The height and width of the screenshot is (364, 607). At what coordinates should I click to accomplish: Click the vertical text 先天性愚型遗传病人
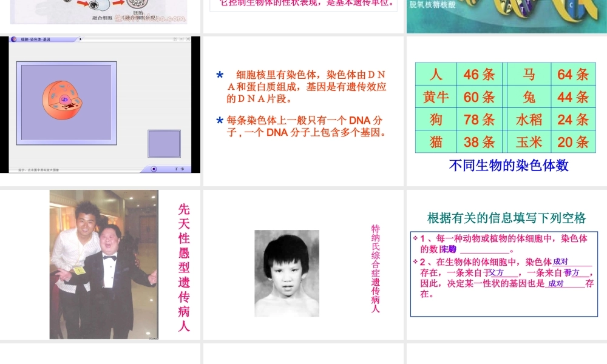click(184, 268)
